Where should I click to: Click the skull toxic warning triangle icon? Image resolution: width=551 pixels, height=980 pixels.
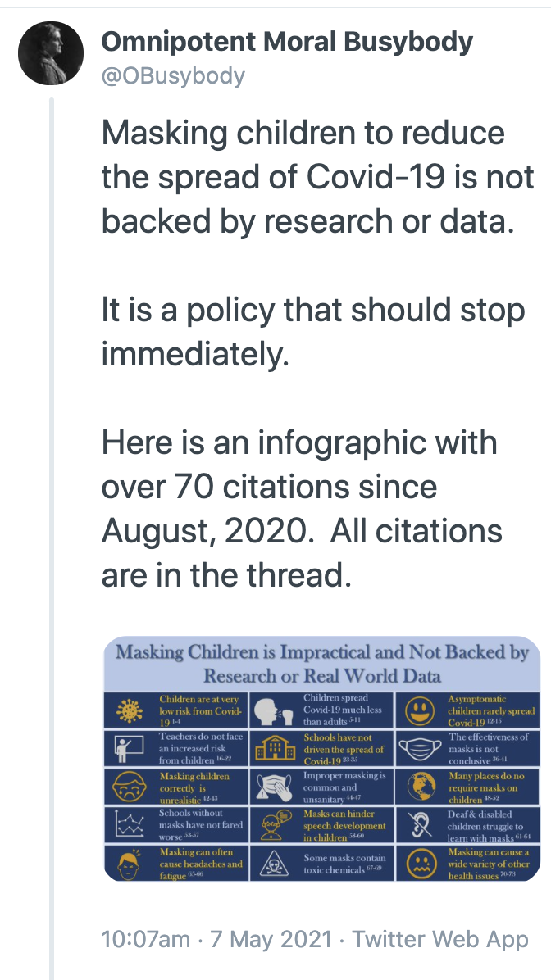(275, 863)
